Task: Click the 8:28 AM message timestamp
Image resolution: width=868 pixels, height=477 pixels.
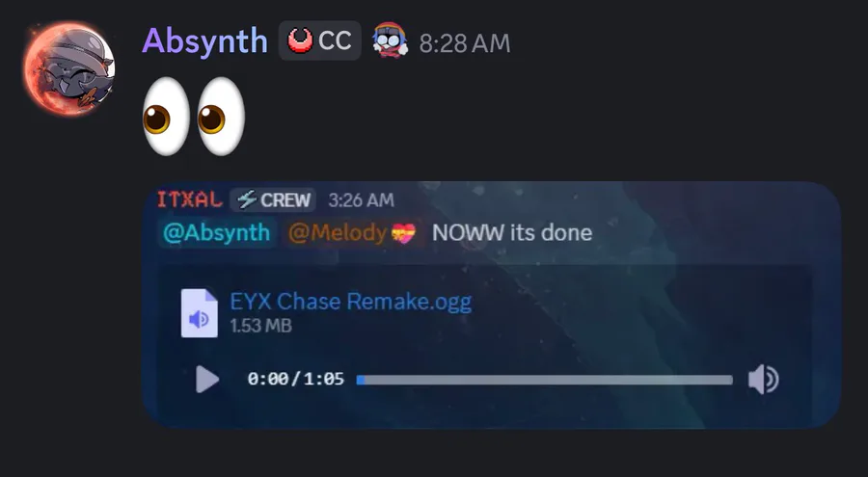Action: click(465, 43)
